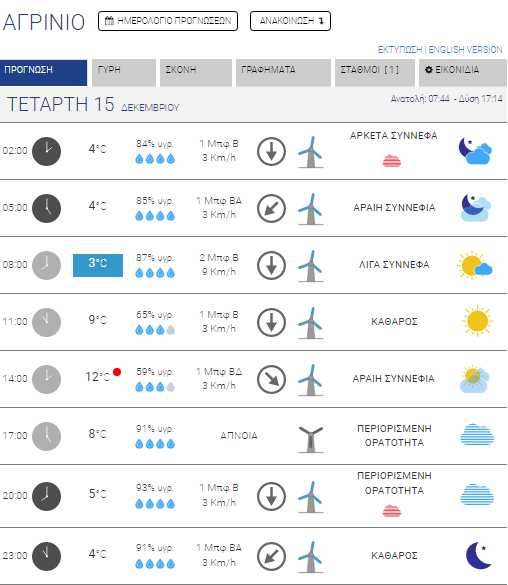Switch to ENGLISH VERSION

point(465,50)
